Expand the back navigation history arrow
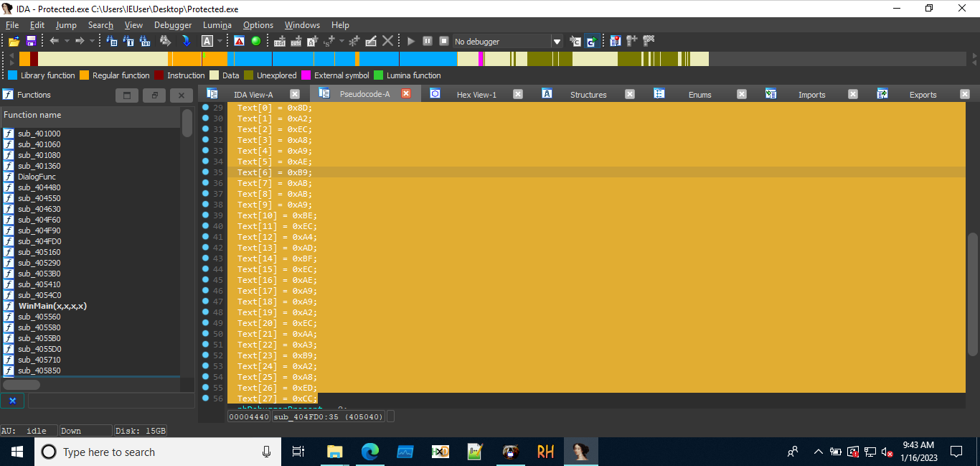This screenshot has height=466, width=980. (66, 42)
